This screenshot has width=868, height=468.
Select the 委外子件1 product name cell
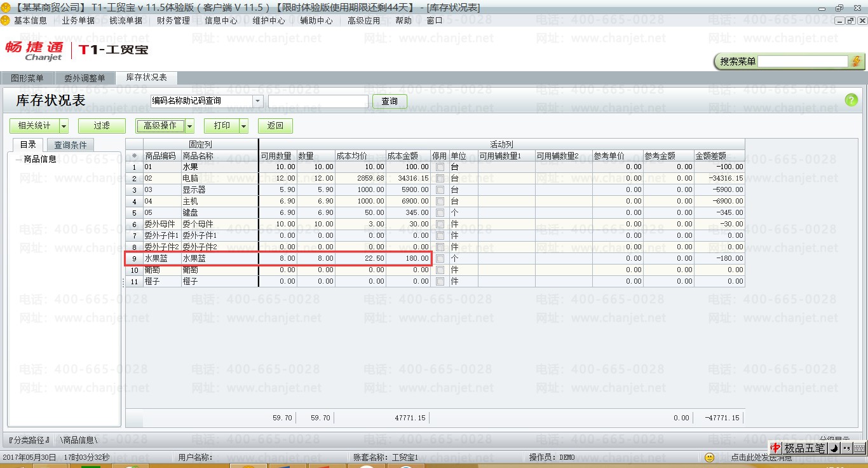[x=220, y=235]
